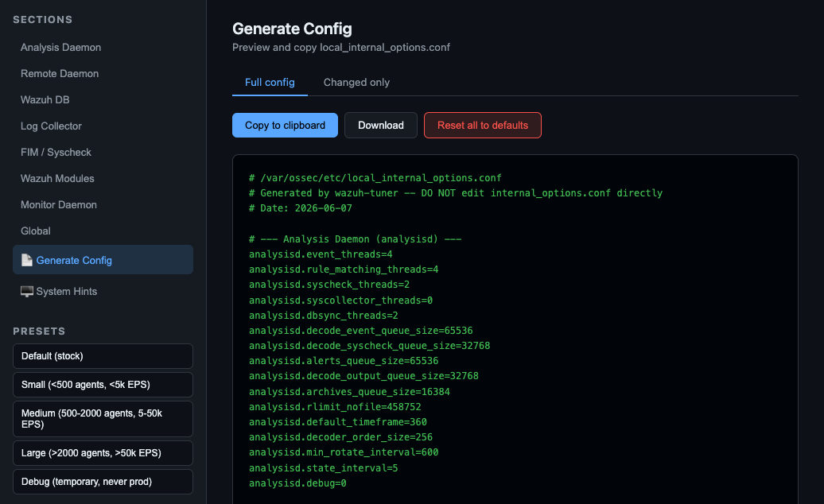This screenshot has width=824, height=504.
Task: Click the Generate Config page heading
Action: [x=292, y=29]
